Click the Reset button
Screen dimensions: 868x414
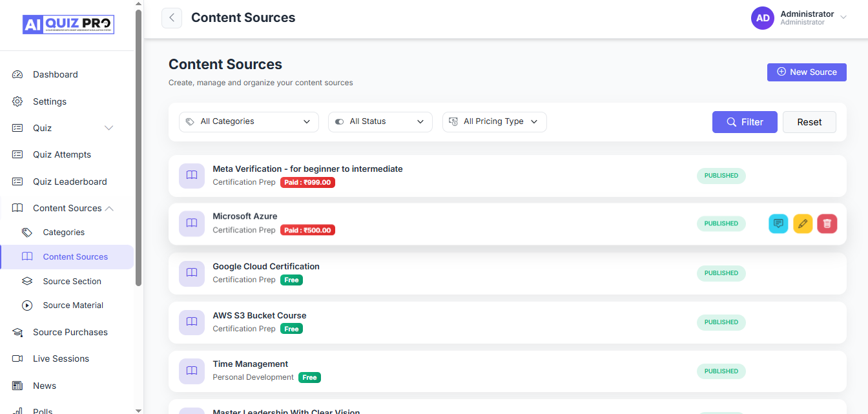(809, 122)
